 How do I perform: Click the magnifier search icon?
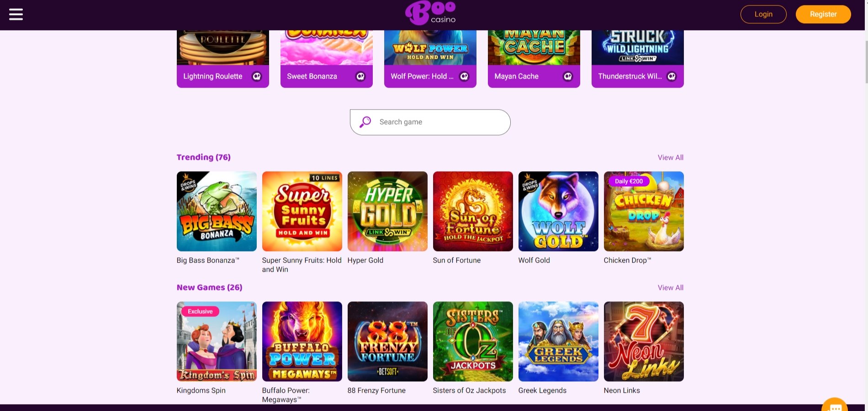coord(365,122)
